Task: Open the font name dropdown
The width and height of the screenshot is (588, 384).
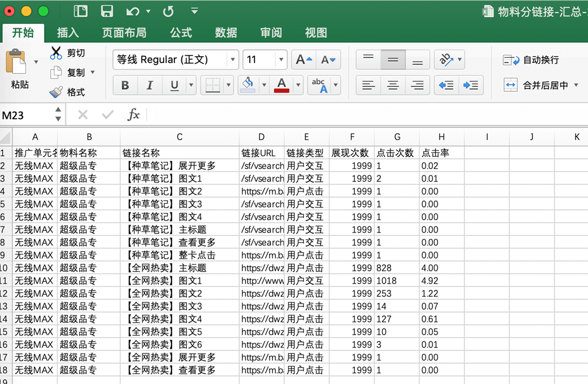Action: pyautogui.click(x=232, y=60)
